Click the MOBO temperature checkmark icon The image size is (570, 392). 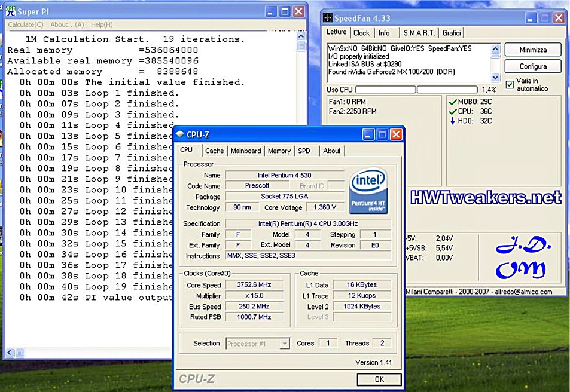(453, 102)
